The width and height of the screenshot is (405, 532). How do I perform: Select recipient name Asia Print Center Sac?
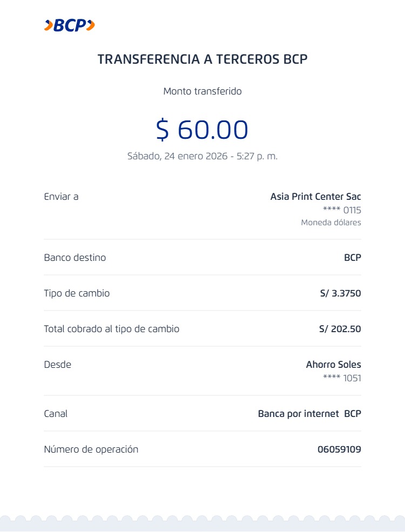315,197
